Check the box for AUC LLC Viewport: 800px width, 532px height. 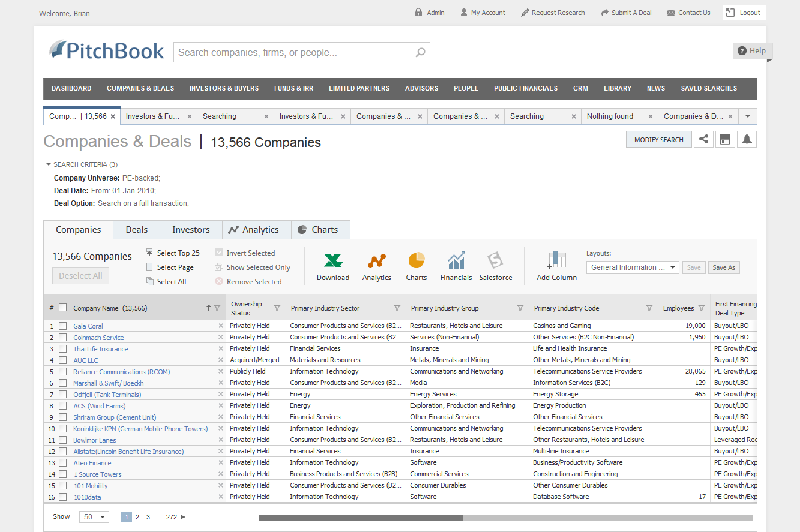62,360
